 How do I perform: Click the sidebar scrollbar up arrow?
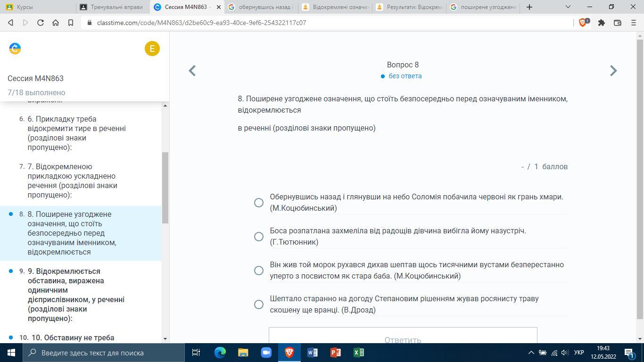tap(165, 105)
